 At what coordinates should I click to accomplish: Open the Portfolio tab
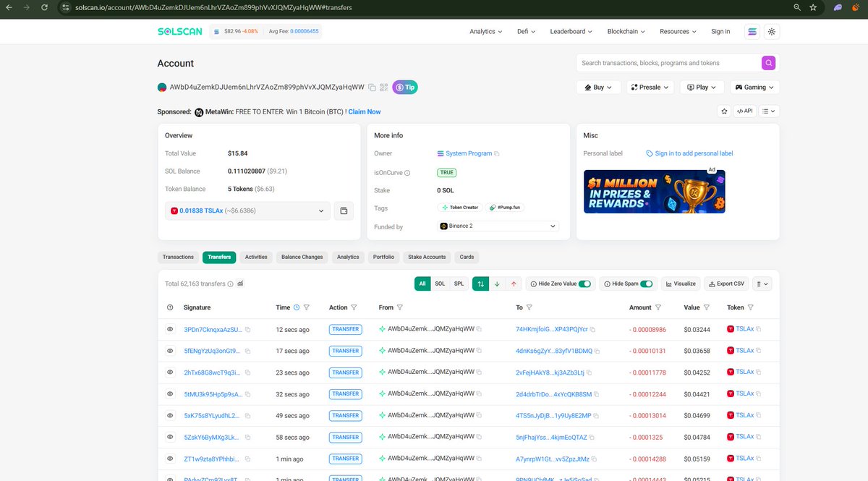383,257
